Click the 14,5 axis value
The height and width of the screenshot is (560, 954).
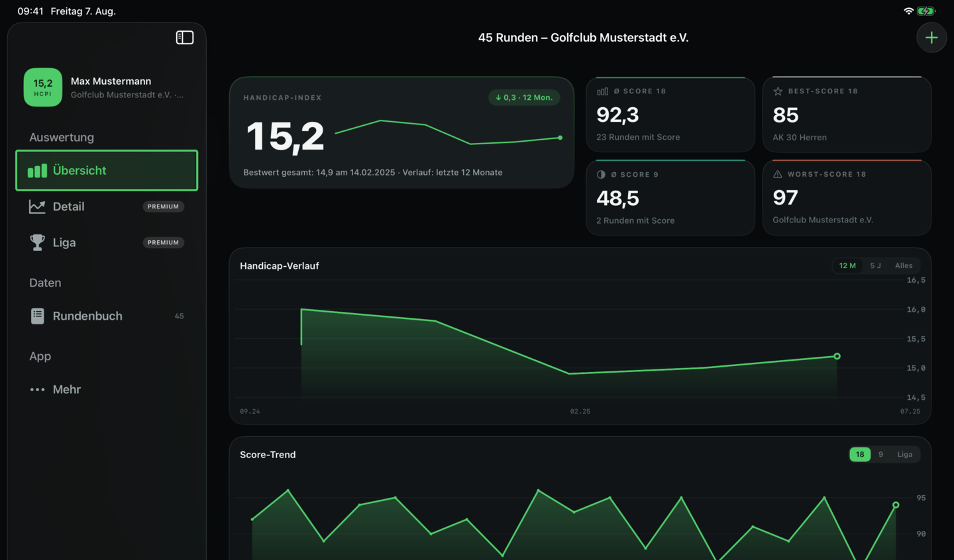click(x=916, y=398)
